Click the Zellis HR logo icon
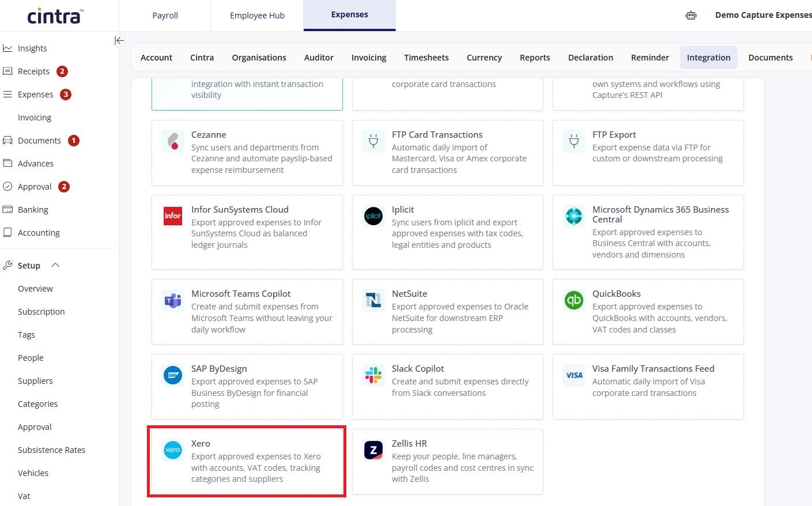Viewport: 812px width, 506px height. click(x=373, y=450)
